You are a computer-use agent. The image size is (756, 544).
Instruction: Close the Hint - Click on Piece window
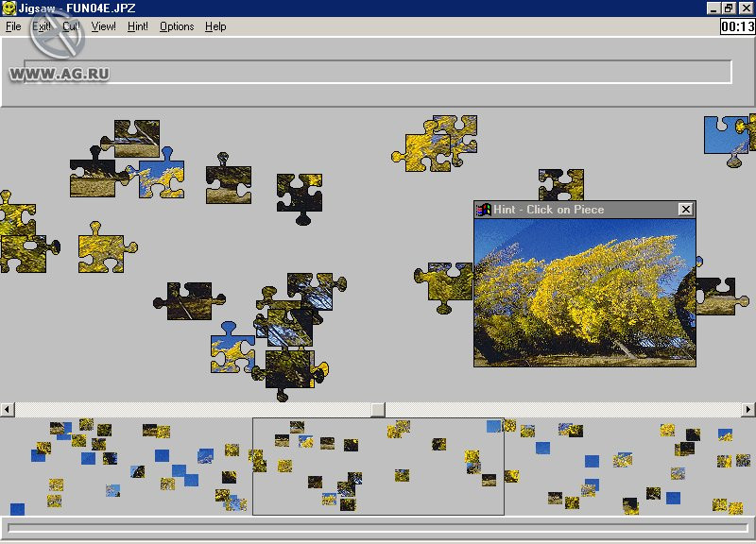tap(685, 209)
